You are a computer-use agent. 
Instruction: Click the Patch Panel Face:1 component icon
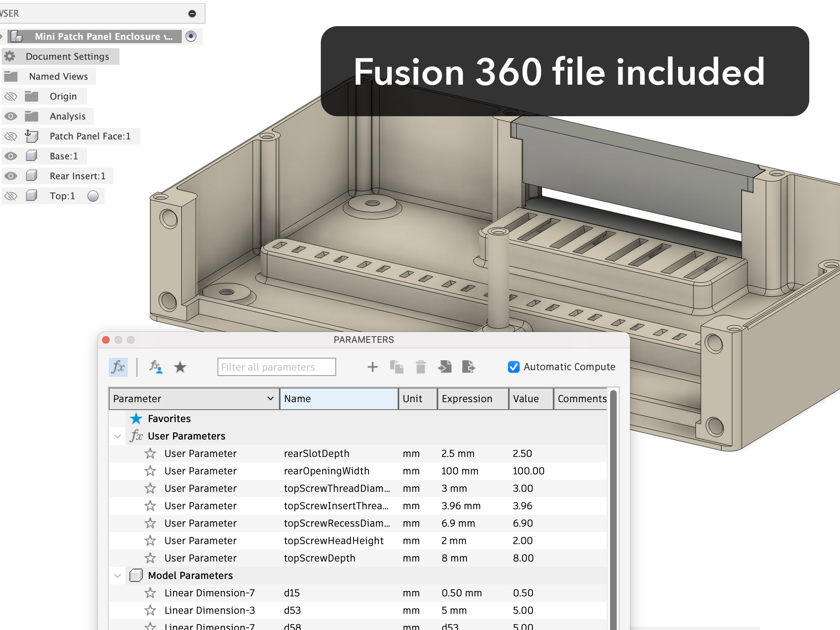[x=32, y=136]
